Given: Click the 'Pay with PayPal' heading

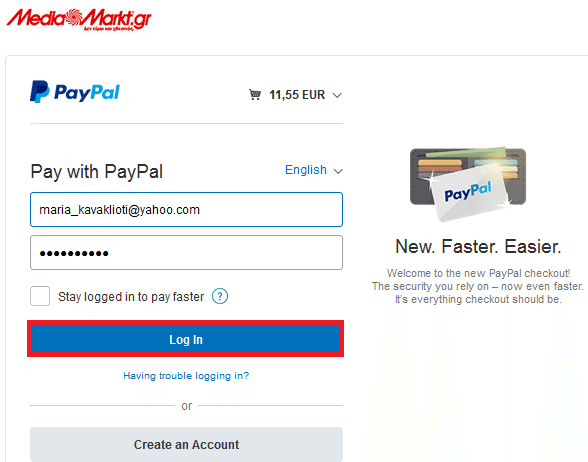Looking at the screenshot, I should coord(97,172).
